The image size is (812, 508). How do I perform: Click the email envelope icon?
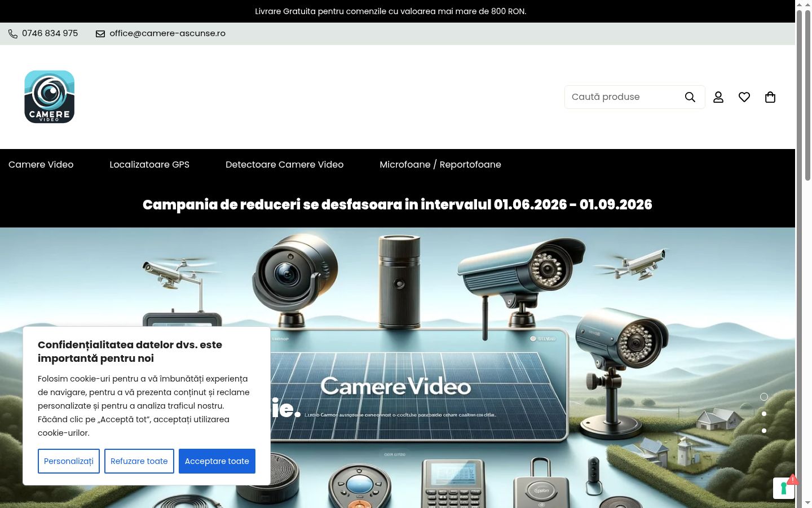pos(100,34)
